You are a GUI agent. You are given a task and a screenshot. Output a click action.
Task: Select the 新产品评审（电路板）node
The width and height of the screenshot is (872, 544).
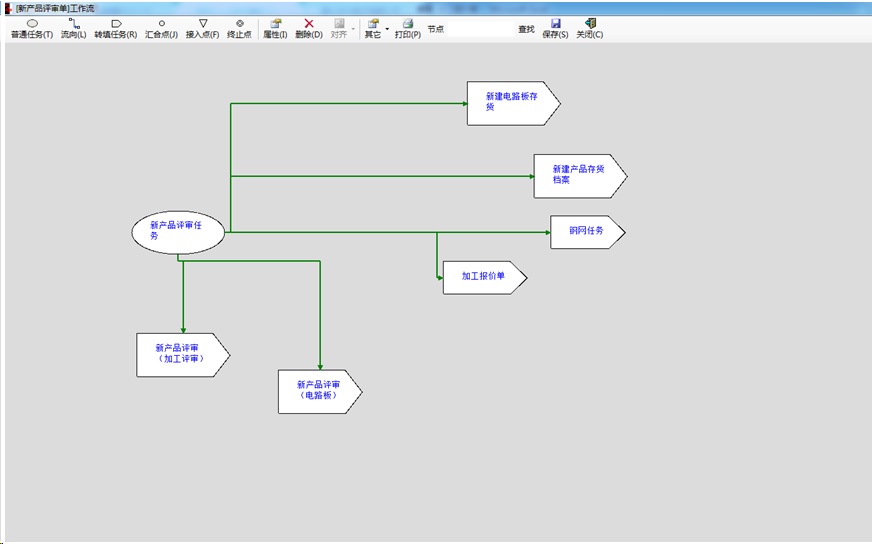317,390
